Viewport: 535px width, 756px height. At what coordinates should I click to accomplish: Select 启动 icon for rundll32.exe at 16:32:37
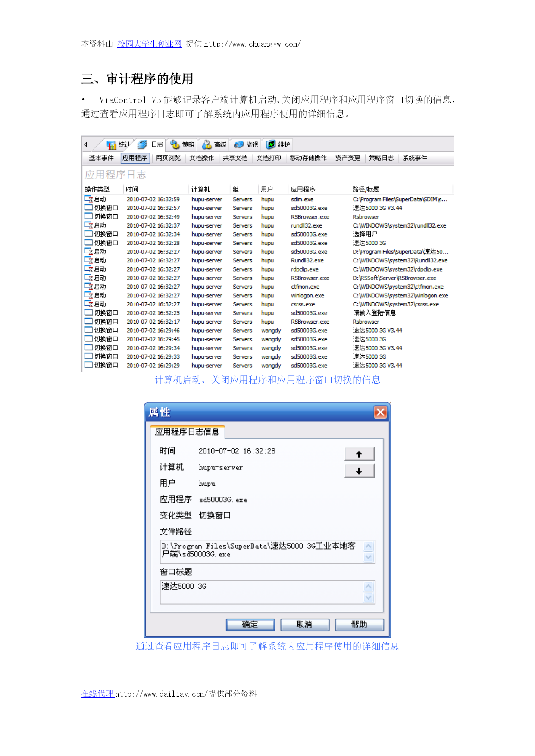point(89,225)
